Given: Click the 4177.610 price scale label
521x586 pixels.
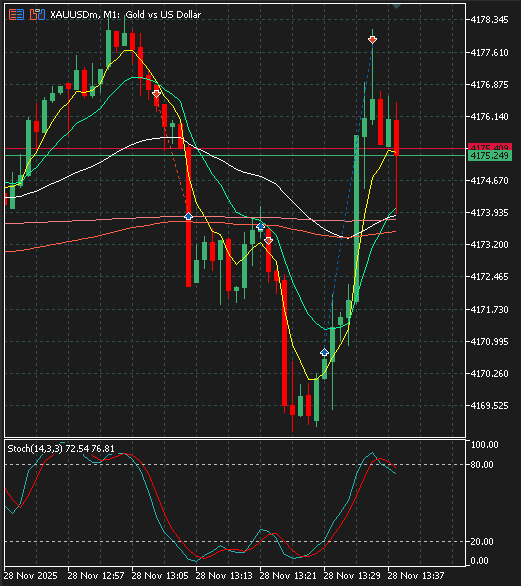Looking at the screenshot, I should click(490, 53).
